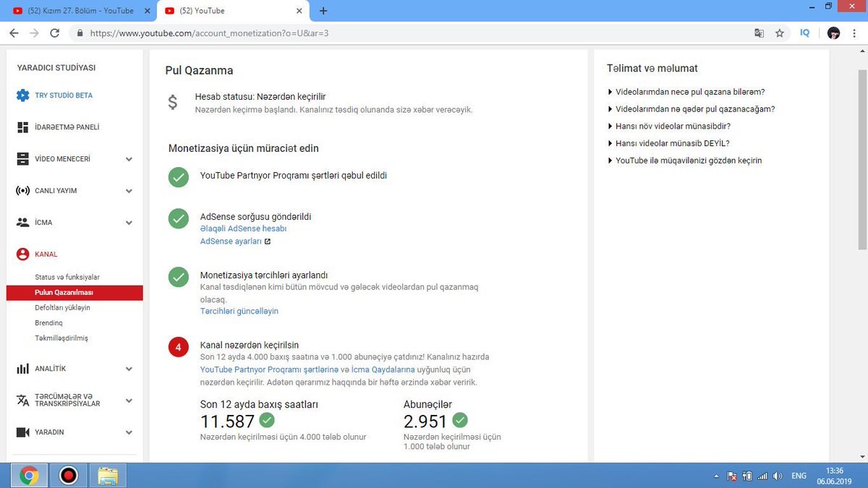Click the green check beside 2.951 subscribers
This screenshot has width=868, height=488.
[x=459, y=420]
